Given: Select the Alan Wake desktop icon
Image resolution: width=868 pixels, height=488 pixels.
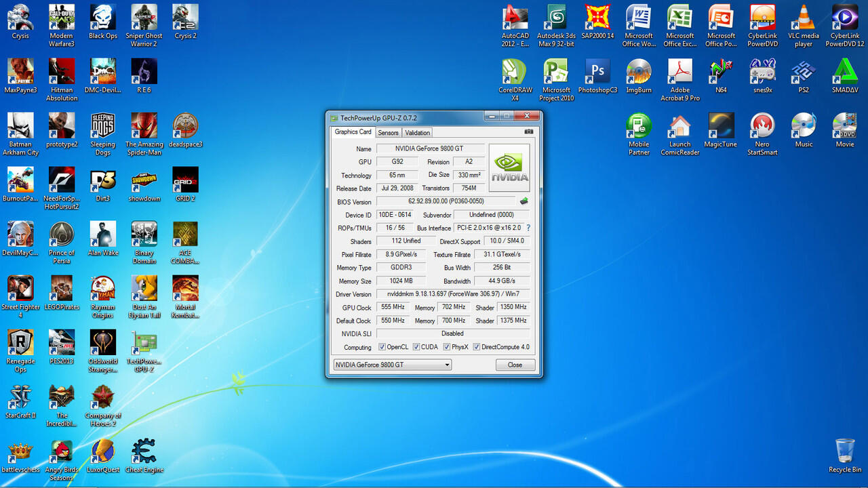Looking at the screenshot, I should [x=103, y=239].
